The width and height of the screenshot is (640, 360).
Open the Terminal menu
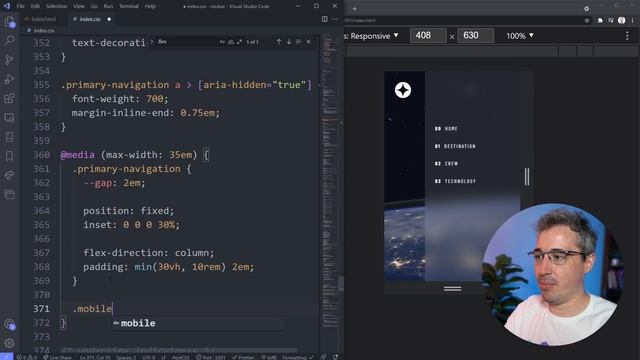click(129, 6)
